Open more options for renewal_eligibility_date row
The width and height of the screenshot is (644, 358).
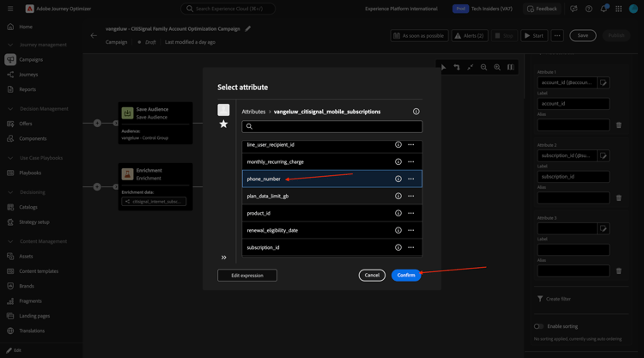(410, 230)
